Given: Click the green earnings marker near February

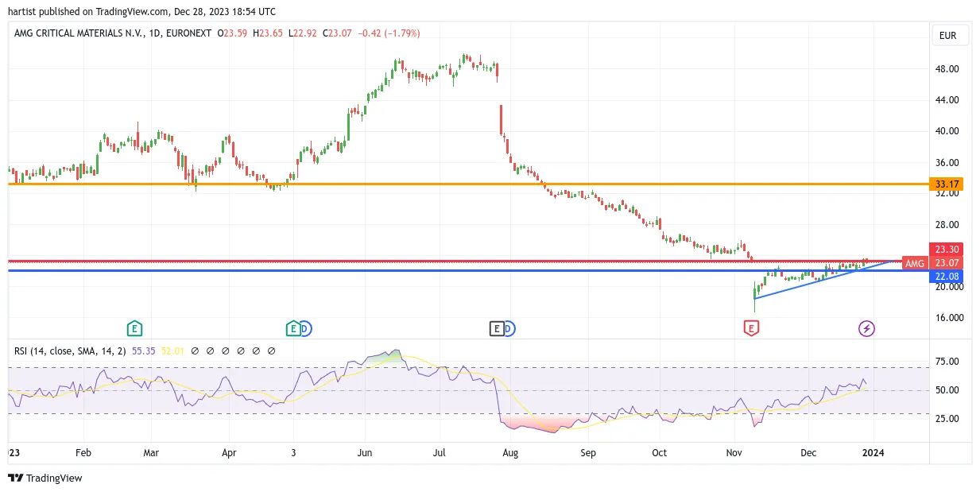Looking at the screenshot, I should tap(134, 328).
